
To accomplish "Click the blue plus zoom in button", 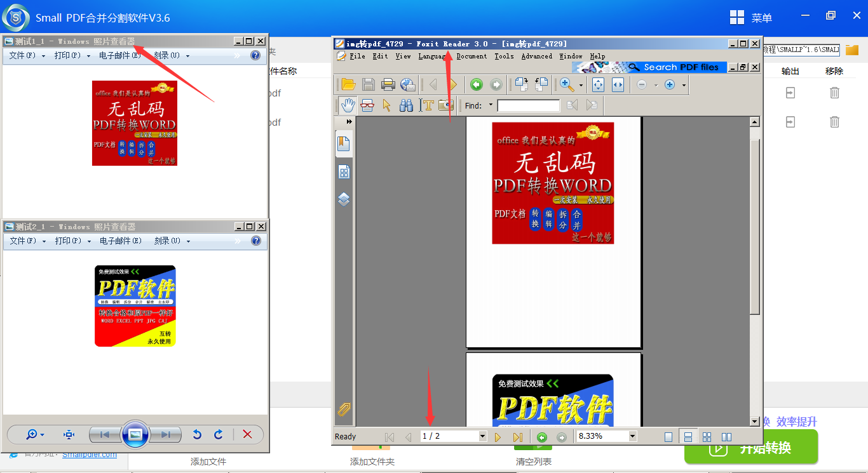I will click(669, 84).
